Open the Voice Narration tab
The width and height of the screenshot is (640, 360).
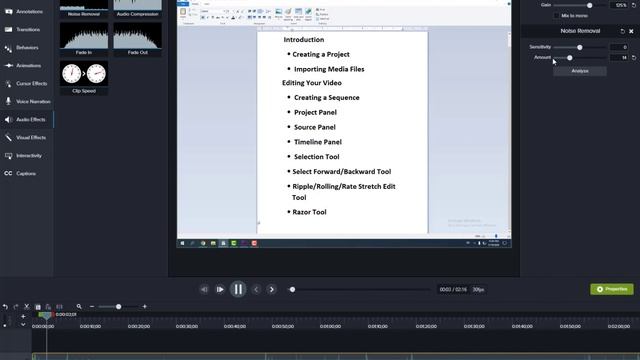click(x=27, y=101)
